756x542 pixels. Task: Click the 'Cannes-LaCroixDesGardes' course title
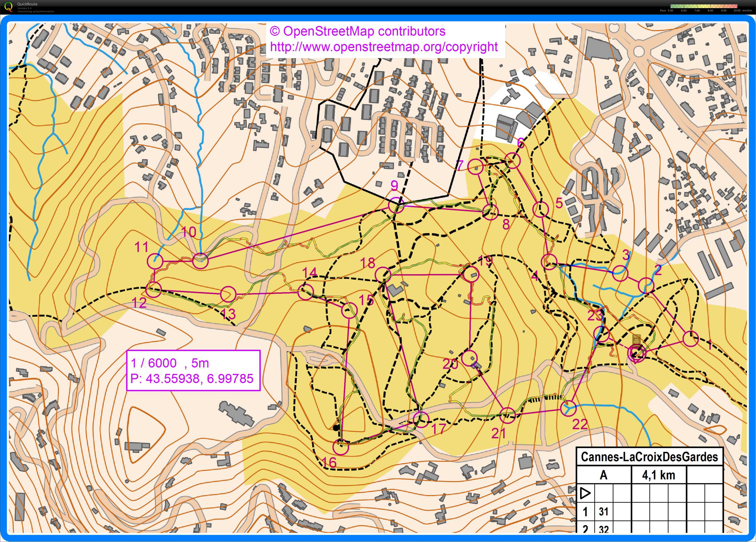pyautogui.click(x=649, y=457)
